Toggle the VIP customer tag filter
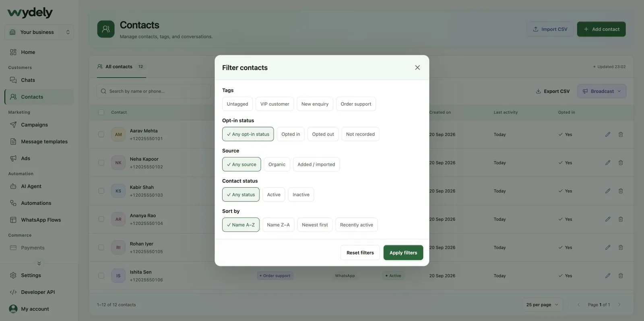 tap(275, 104)
